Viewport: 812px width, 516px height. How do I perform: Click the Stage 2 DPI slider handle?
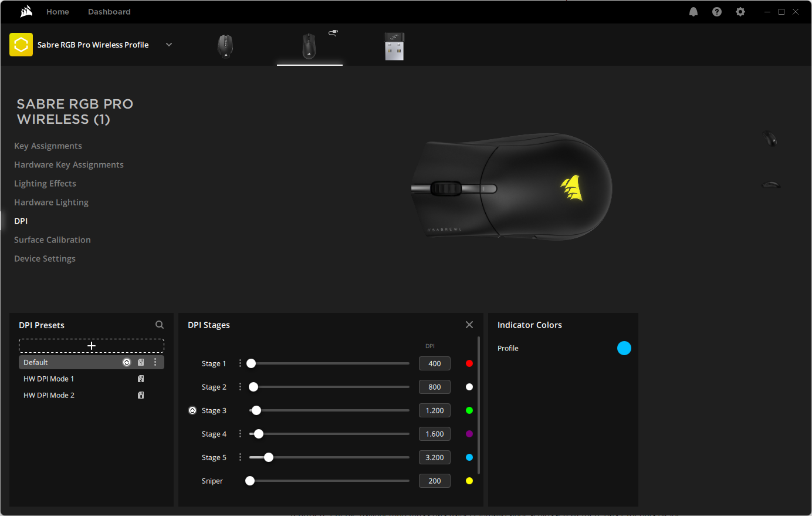click(x=253, y=387)
